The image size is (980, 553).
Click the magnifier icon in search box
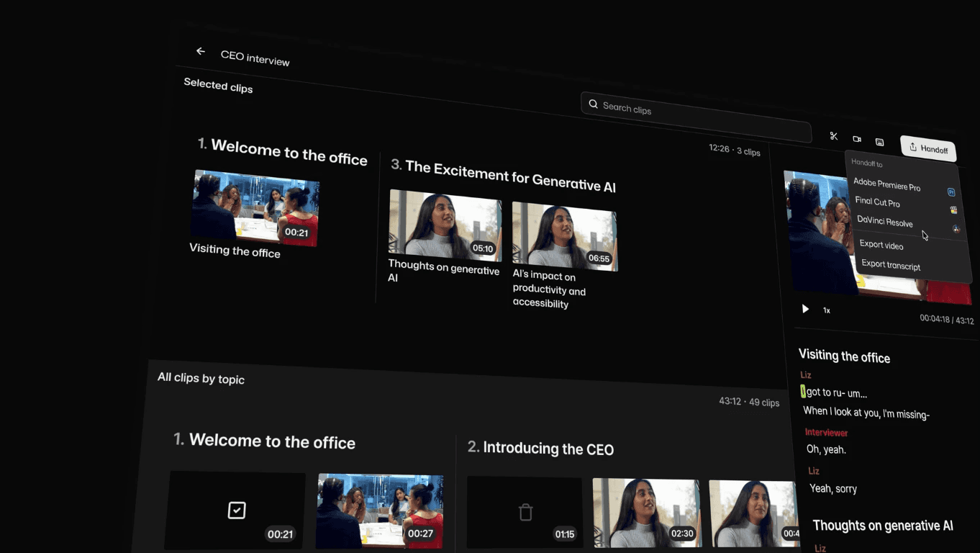594,104
